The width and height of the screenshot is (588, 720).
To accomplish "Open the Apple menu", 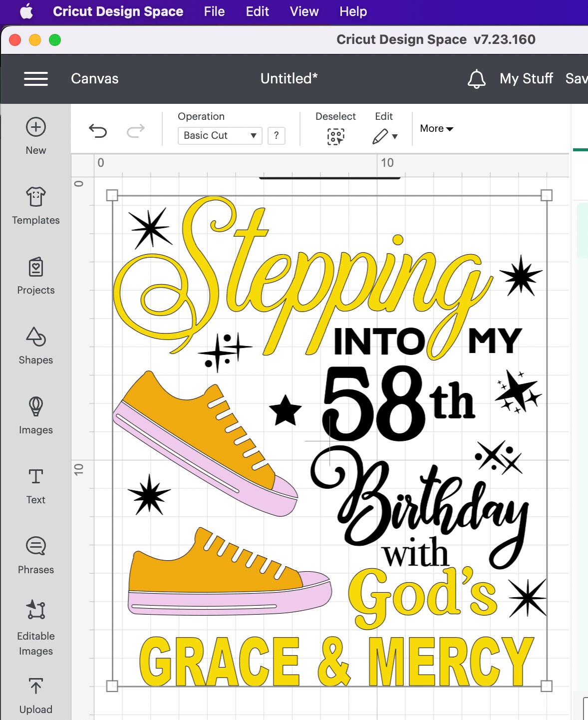I will coord(26,11).
